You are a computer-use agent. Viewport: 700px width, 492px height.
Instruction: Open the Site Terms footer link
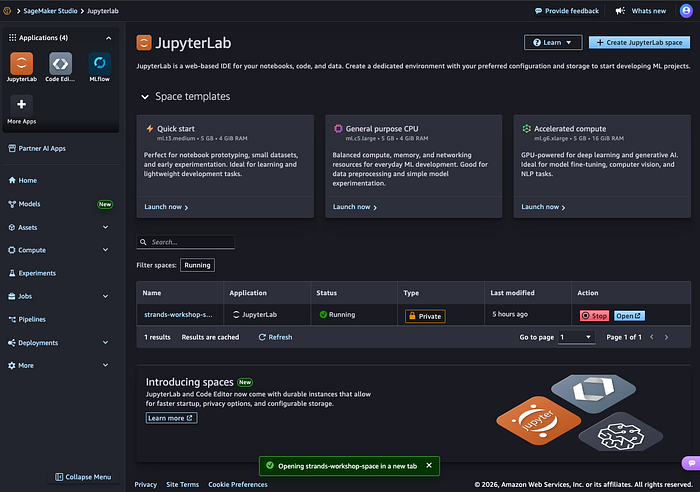(183, 484)
